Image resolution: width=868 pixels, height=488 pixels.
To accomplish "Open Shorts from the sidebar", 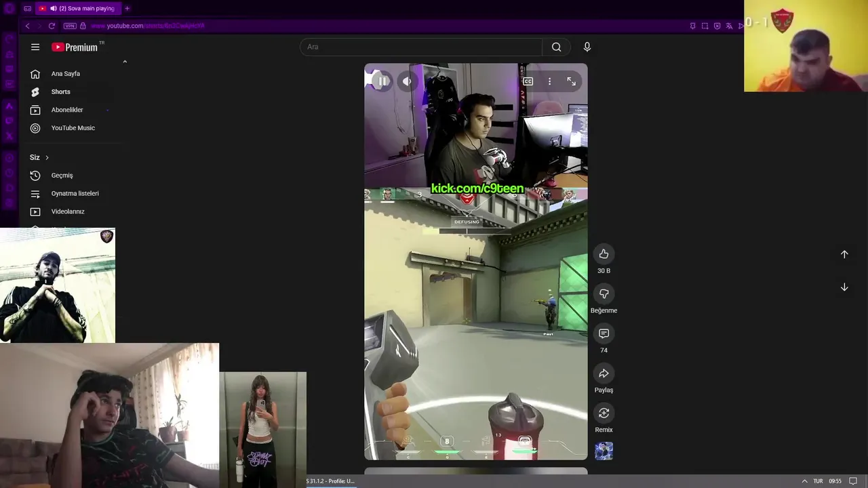I will tap(60, 92).
